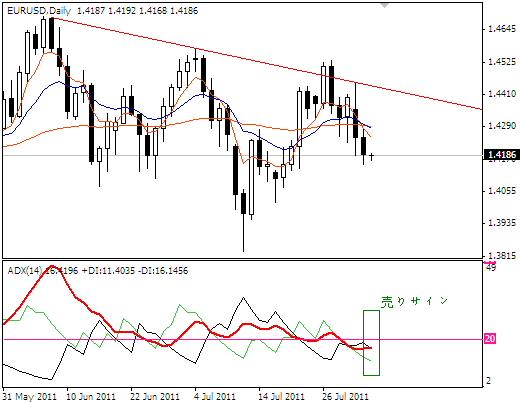The height and width of the screenshot is (404, 520).
Task: Click the EURUSD,Daily chart title
Action: tap(39, 11)
